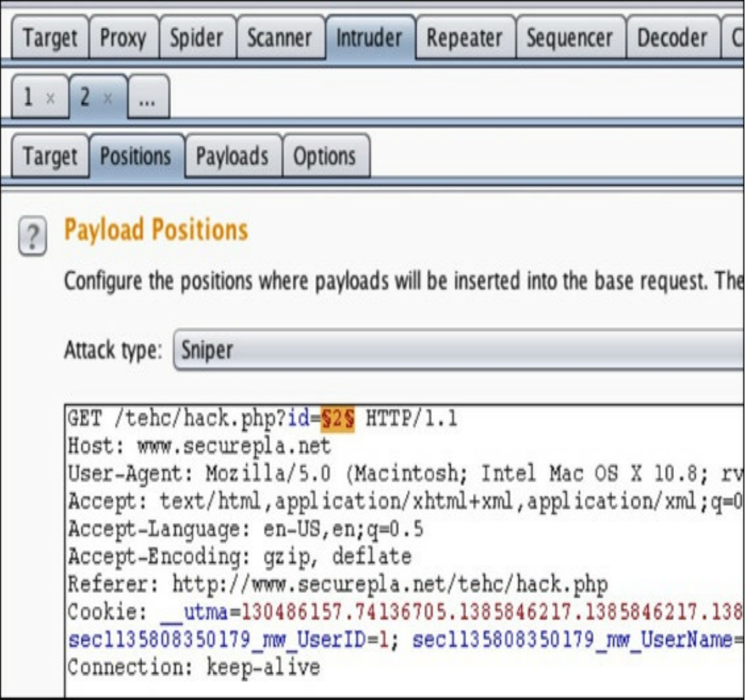
Task: Open the Options sub-tab
Action: pyautogui.click(x=325, y=156)
